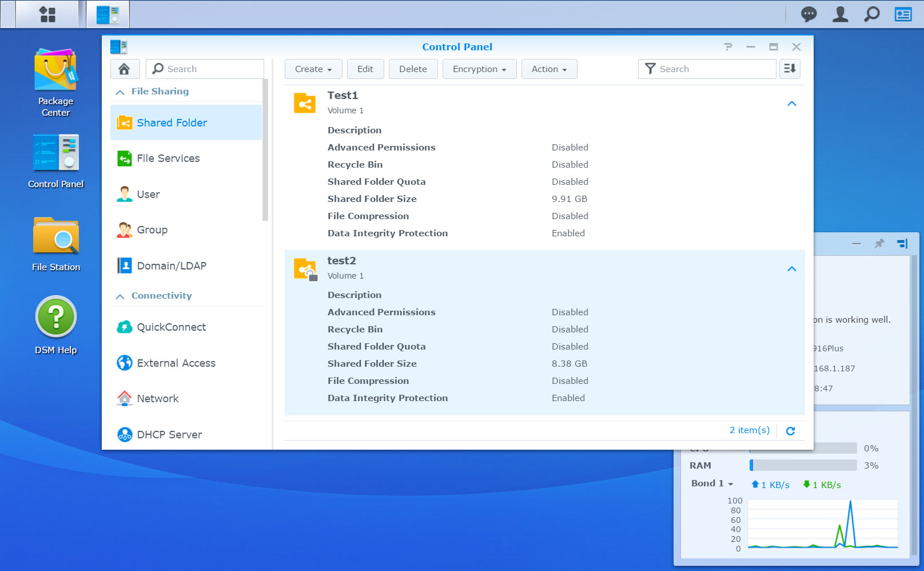924x571 pixels.
Task: Click the sort order icon button
Action: [790, 69]
